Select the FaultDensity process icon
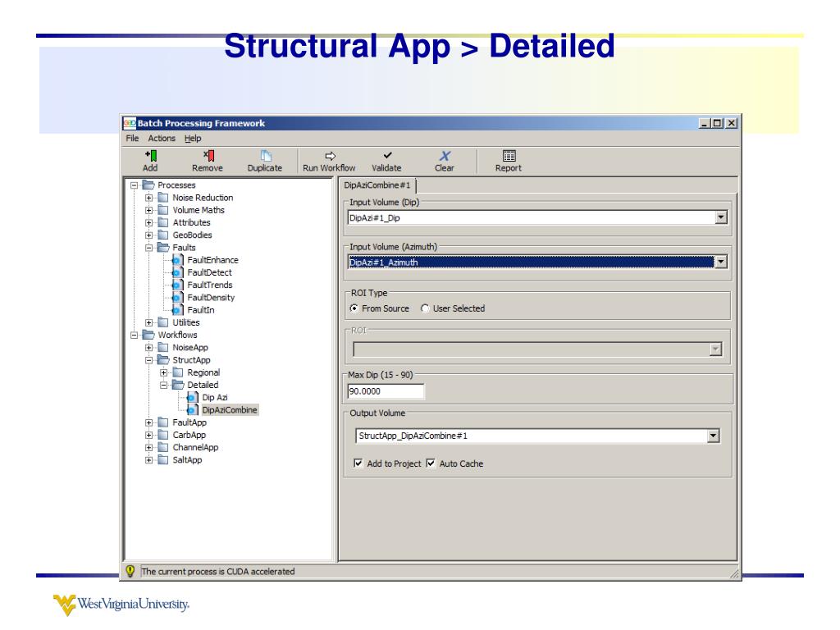 pyautogui.click(x=177, y=297)
